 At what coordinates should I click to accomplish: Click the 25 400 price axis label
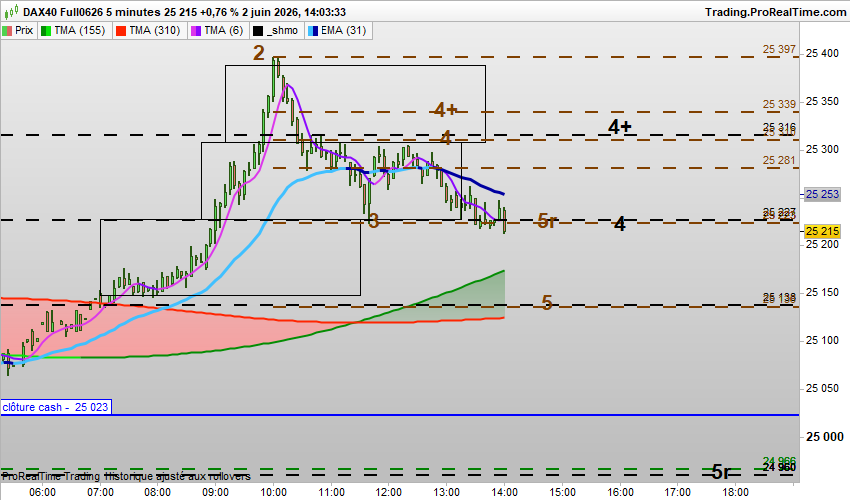pyautogui.click(x=822, y=53)
